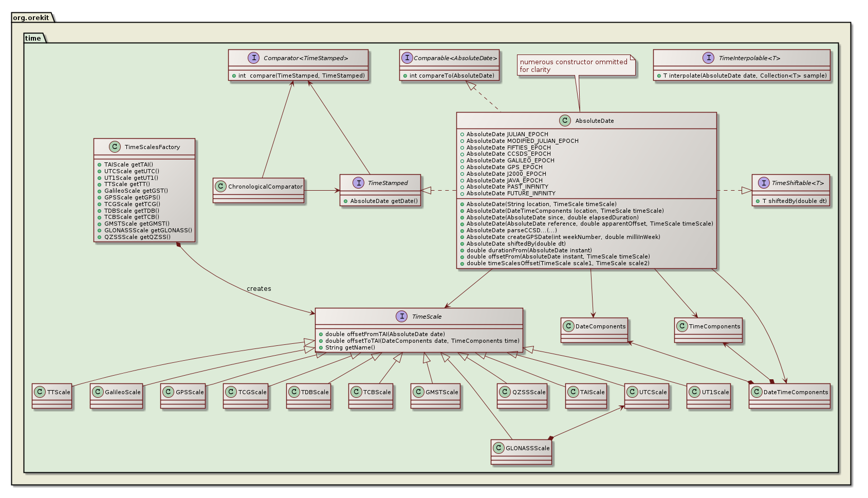Select the TTScale class name
868x498 pixels.
click(59, 392)
